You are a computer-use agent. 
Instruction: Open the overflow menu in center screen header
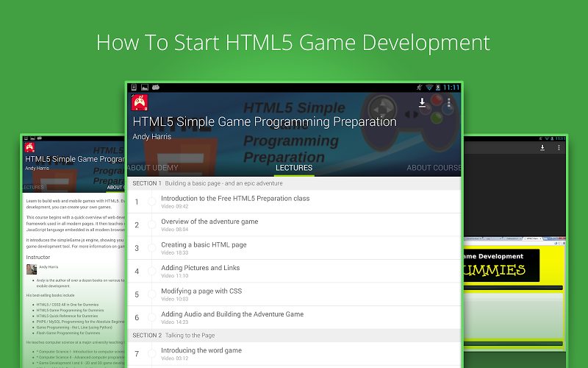click(448, 102)
